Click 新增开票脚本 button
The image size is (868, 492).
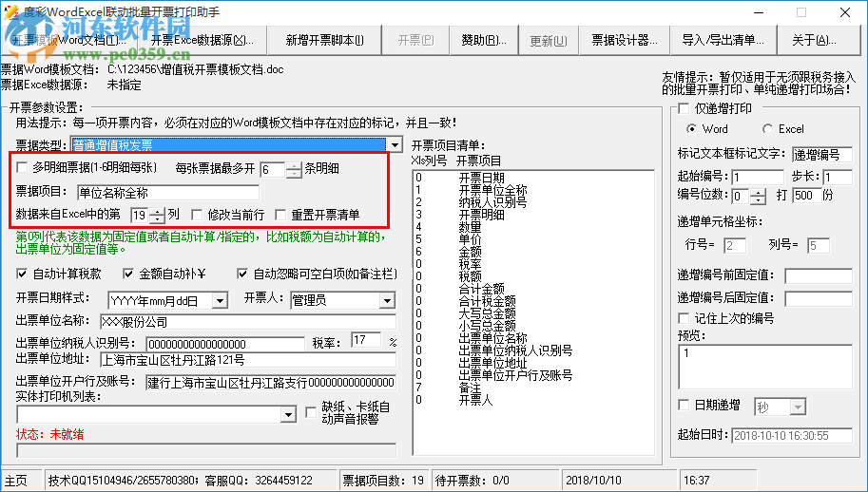click(324, 40)
